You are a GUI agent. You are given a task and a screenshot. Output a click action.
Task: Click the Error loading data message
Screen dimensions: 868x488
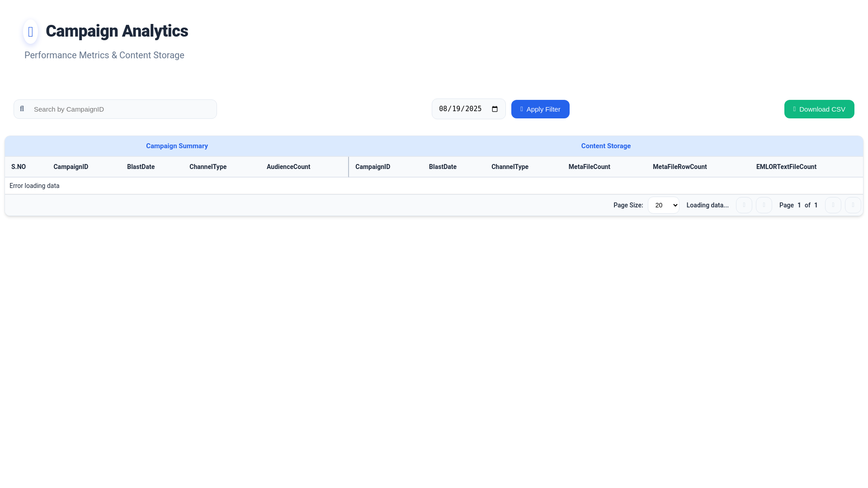(x=34, y=186)
